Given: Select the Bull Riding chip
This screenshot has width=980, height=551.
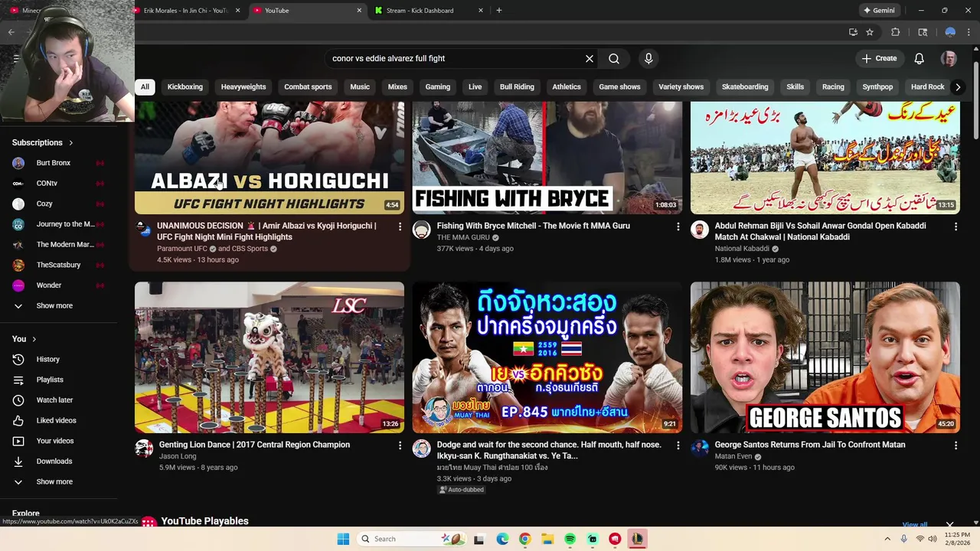Looking at the screenshot, I should pos(517,87).
